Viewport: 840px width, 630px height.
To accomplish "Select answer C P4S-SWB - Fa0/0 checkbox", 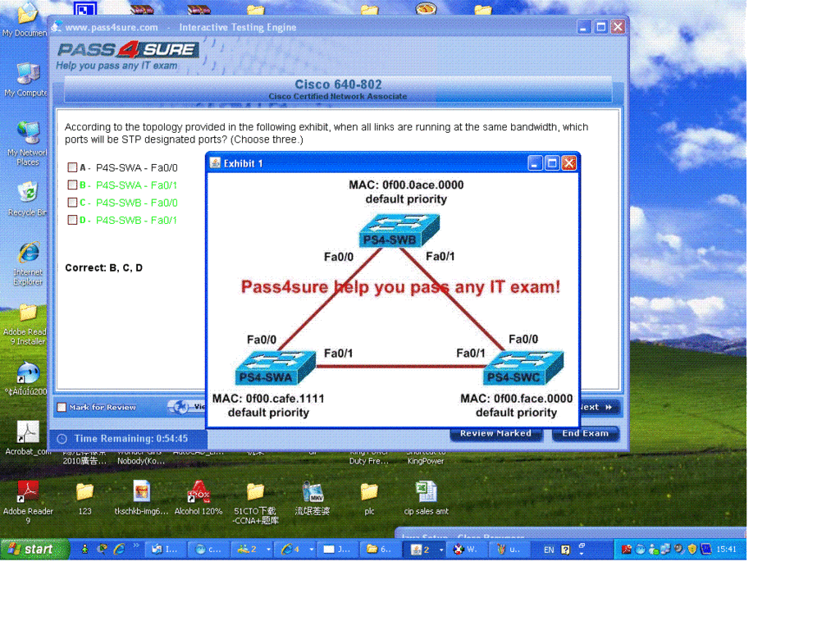I will [72, 203].
